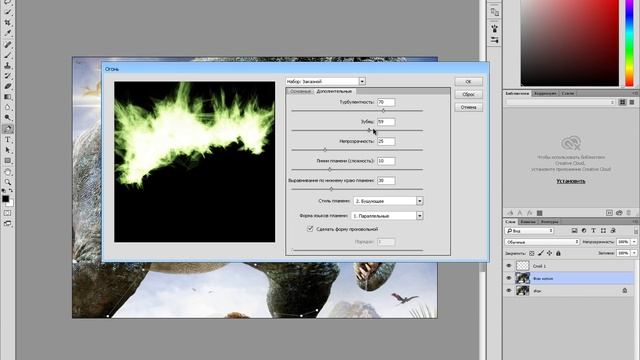Click 'Непрозрачность' value field in Flame dialog
640x360 pixels.
click(386, 141)
